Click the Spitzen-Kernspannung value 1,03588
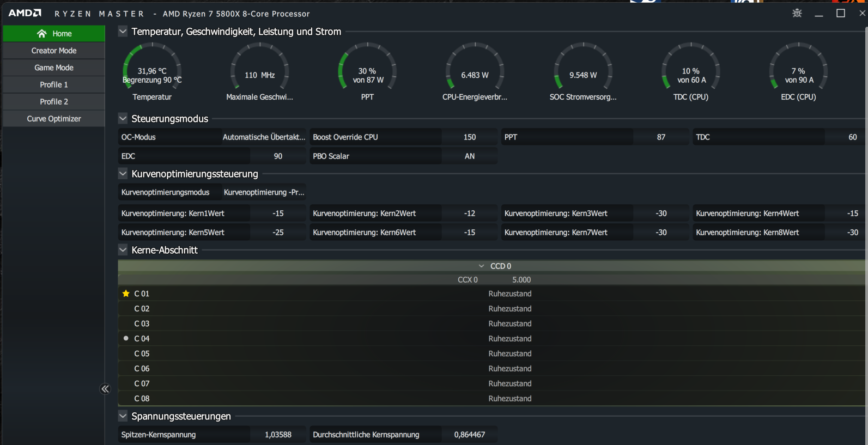Viewport: 868px width, 445px height. (x=278, y=435)
